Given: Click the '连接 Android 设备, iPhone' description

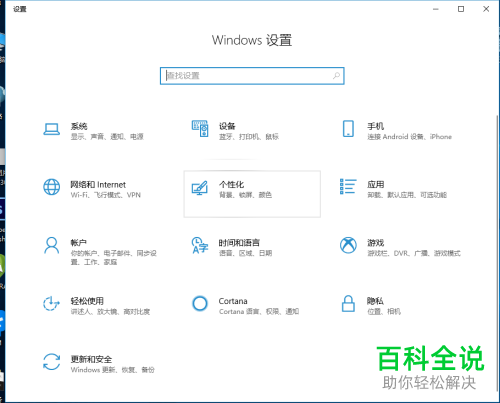Looking at the screenshot, I should pos(409,137).
